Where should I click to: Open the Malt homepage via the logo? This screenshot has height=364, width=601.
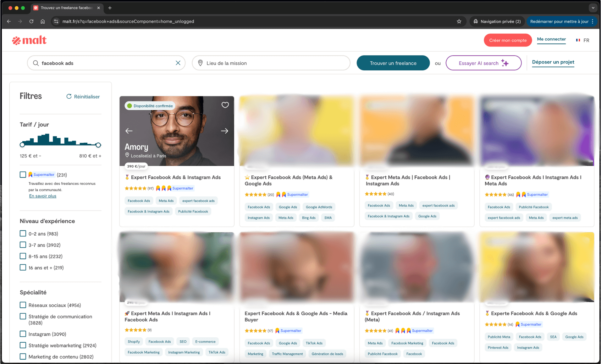click(29, 40)
